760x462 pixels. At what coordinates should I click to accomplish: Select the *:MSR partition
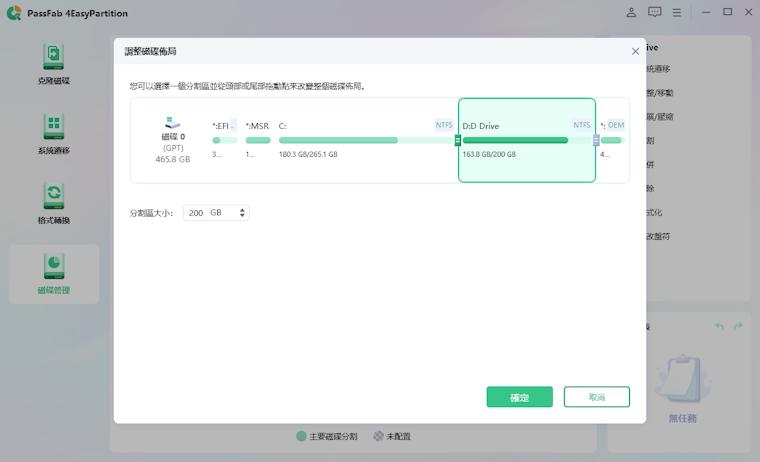pos(257,140)
